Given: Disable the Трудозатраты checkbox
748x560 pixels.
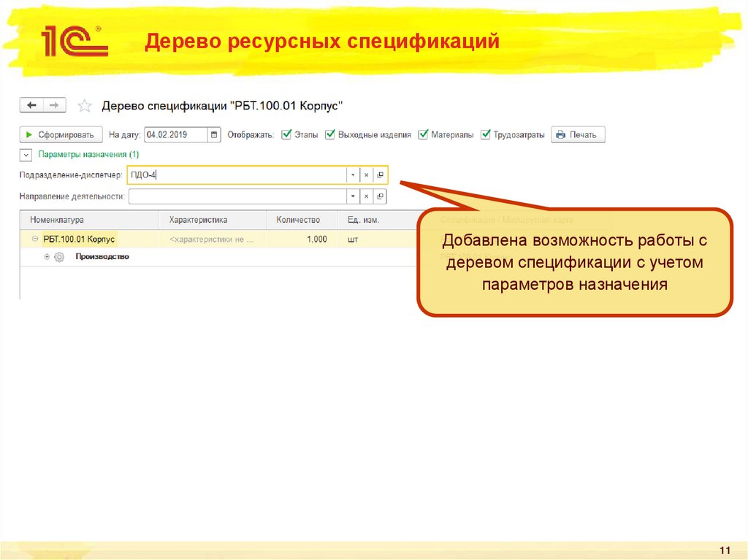Looking at the screenshot, I should click(486, 134).
